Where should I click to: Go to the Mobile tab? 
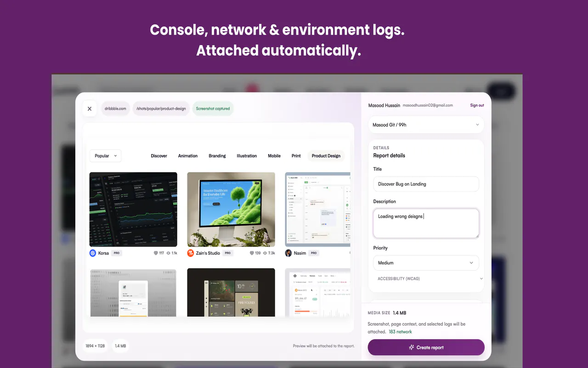click(x=274, y=156)
